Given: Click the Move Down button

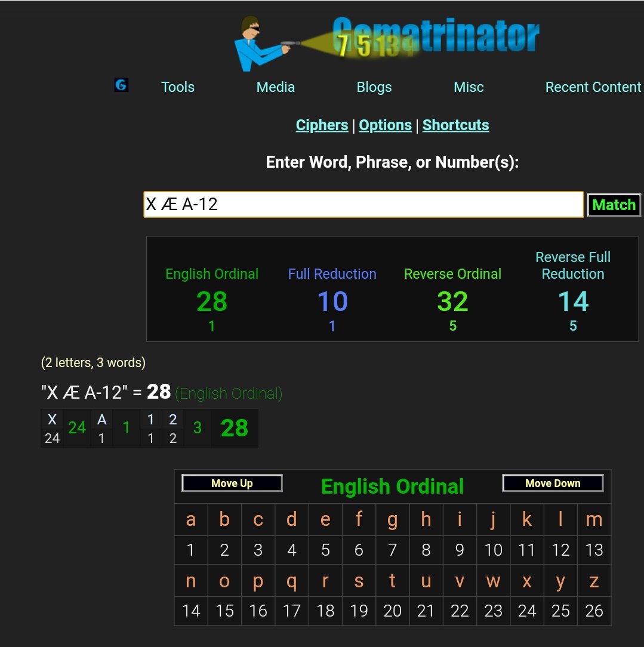Looking at the screenshot, I should click(553, 483).
